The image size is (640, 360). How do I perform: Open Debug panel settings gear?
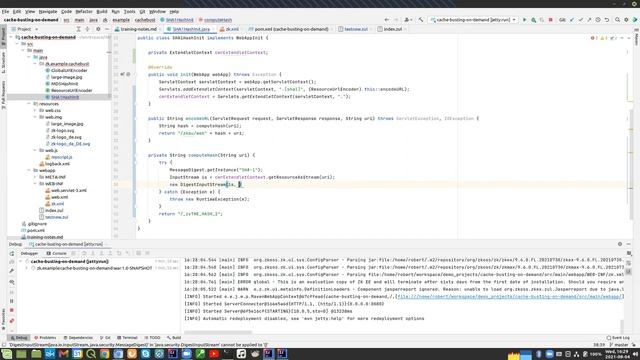click(620, 244)
